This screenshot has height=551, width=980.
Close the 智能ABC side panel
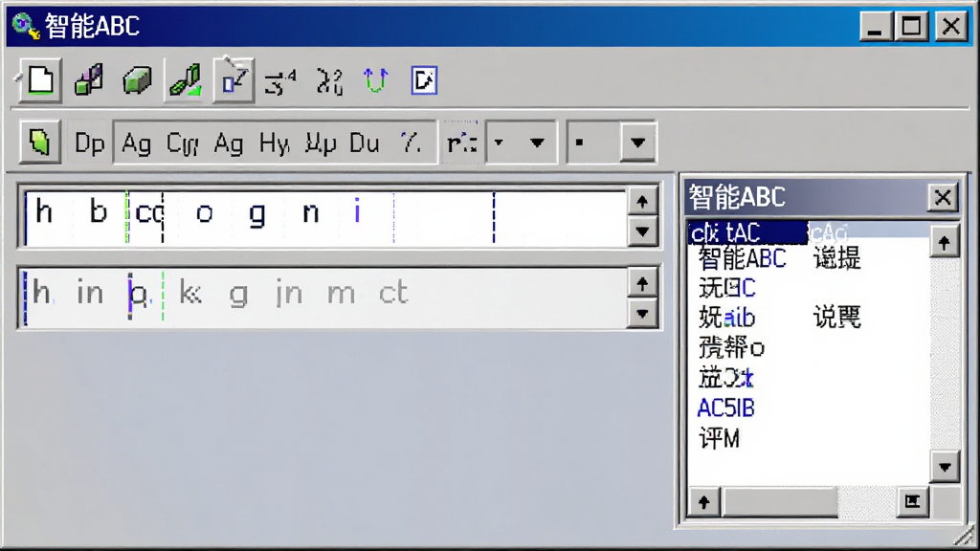coord(943,197)
